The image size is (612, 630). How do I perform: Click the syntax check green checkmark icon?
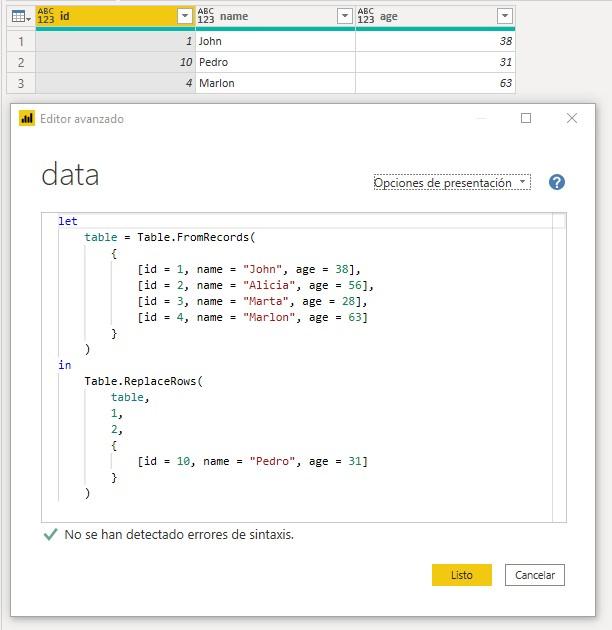[50, 534]
